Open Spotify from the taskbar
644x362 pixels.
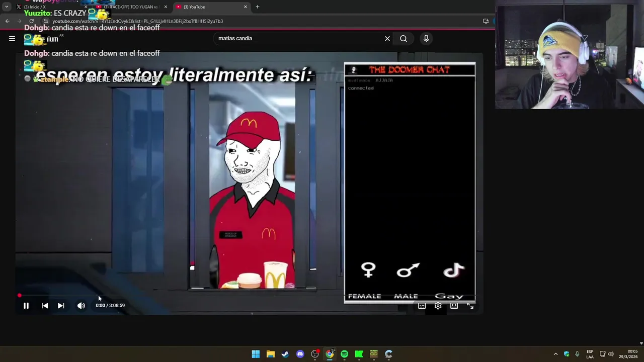(x=344, y=354)
